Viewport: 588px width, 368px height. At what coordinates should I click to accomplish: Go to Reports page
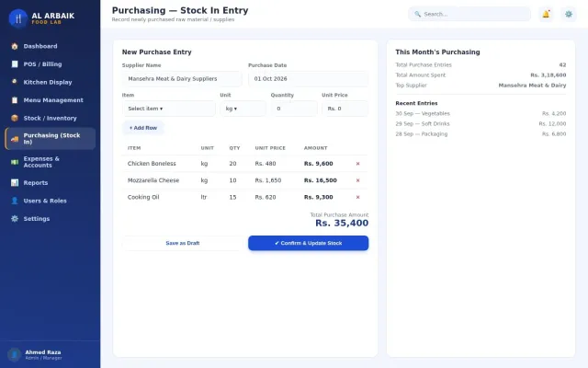pyautogui.click(x=51, y=183)
